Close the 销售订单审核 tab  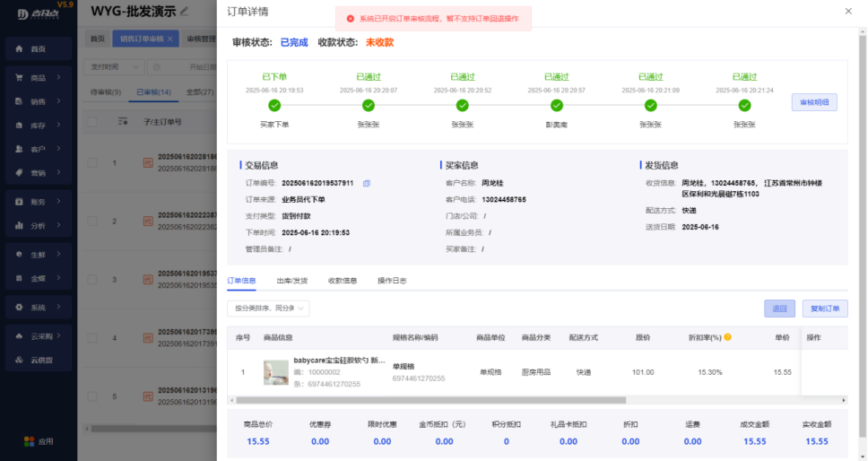tap(170, 39)
